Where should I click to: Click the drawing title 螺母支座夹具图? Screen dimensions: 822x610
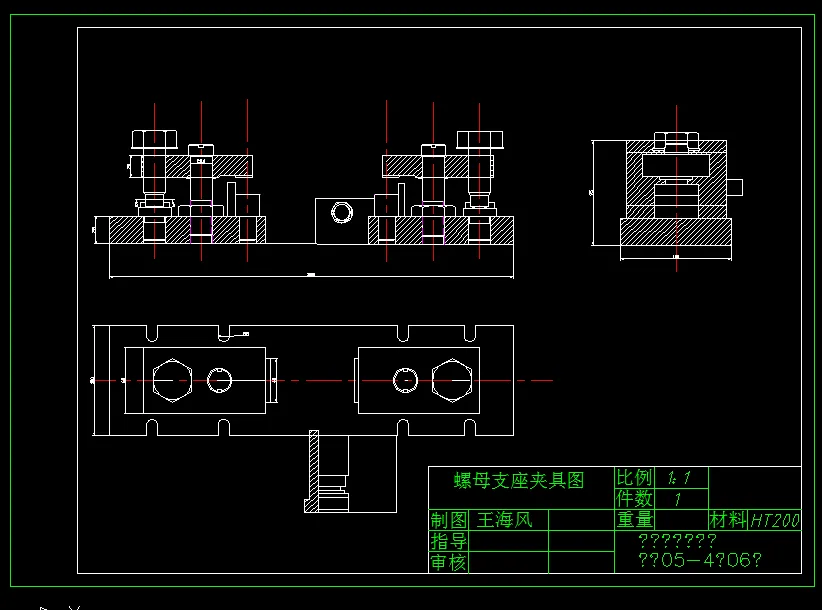point(518,480)
